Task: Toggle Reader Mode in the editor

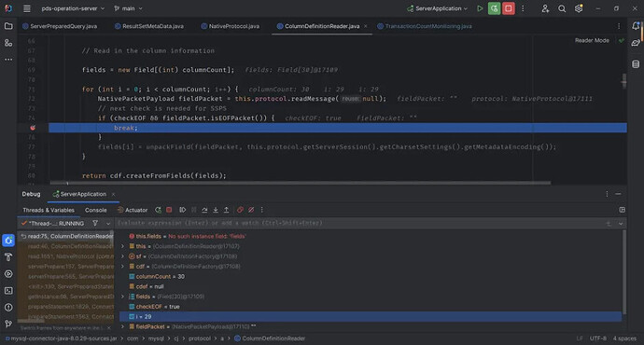Action: coord(592,40)
